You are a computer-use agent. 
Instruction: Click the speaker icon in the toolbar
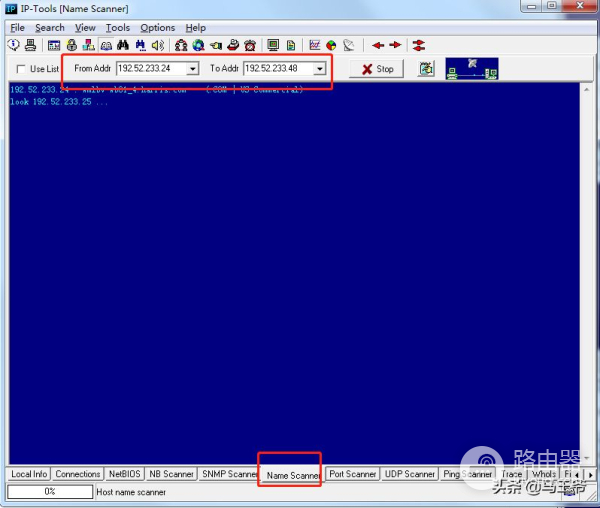[x=157, y=45]
